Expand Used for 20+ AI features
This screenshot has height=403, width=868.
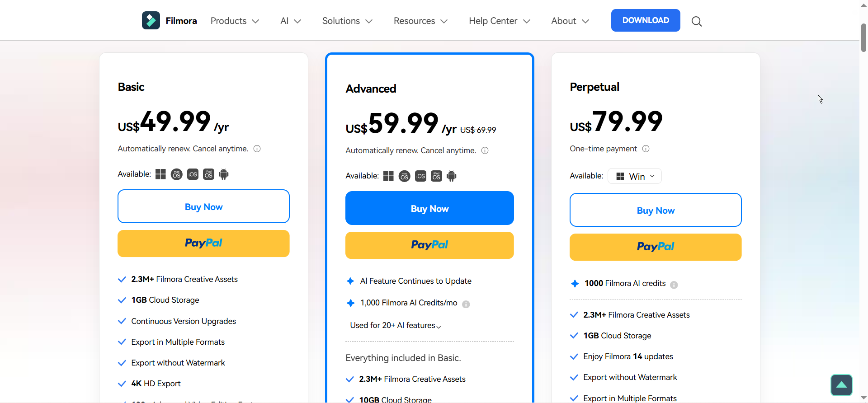[x=396, y=325]
